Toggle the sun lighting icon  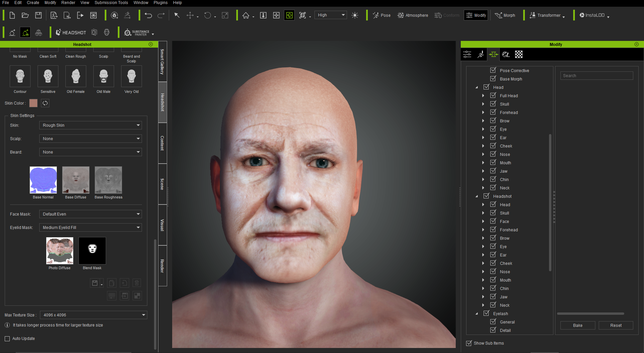click(x=355, y=15)
